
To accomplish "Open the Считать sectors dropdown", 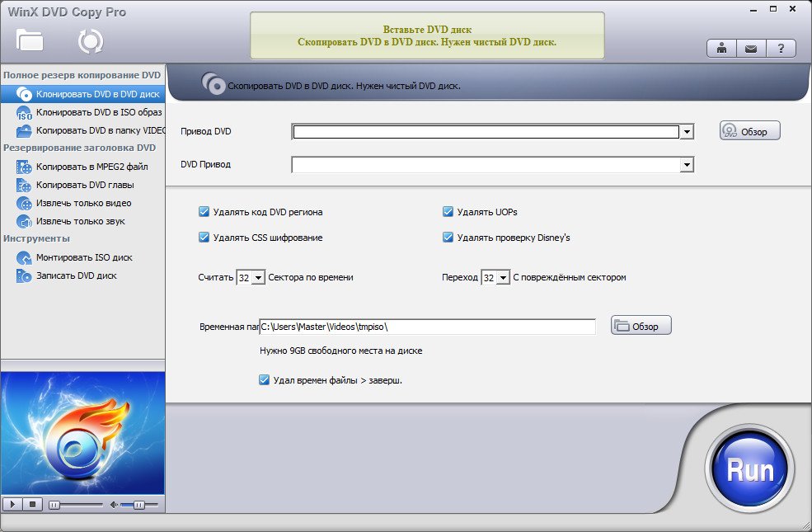I will click(x=258, y=278).
